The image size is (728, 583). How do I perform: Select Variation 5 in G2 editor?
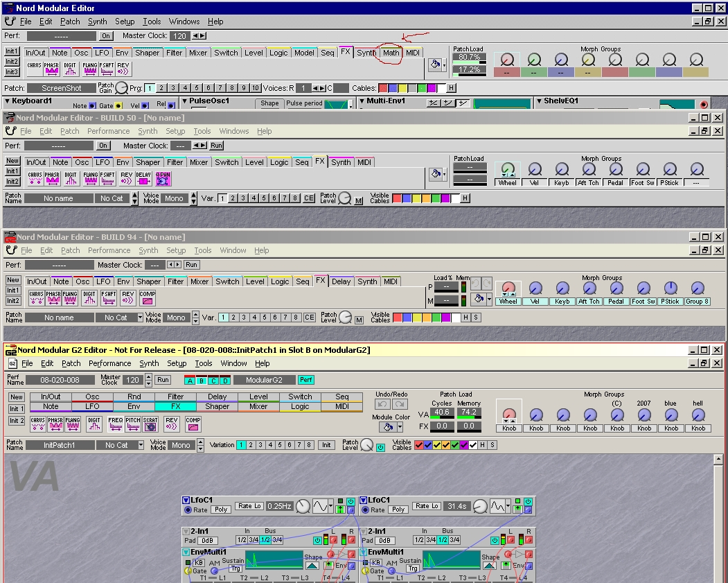pos(280,445)
